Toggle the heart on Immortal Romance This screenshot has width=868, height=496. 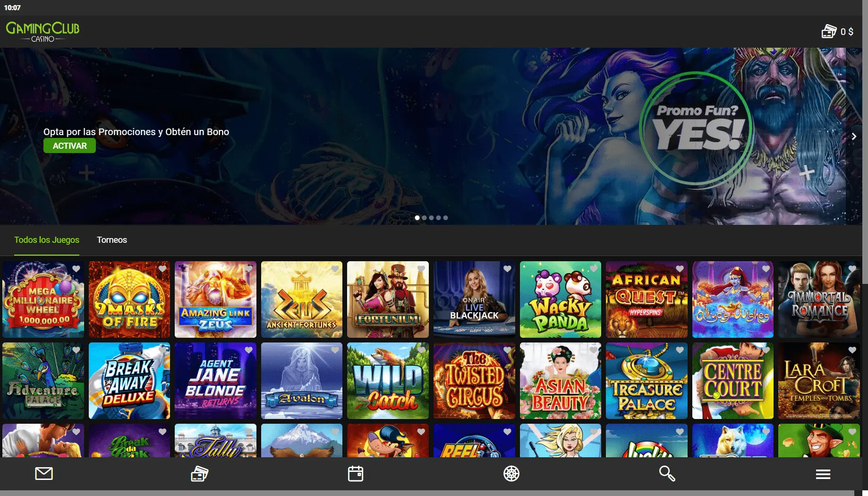(x=853, y=269)
